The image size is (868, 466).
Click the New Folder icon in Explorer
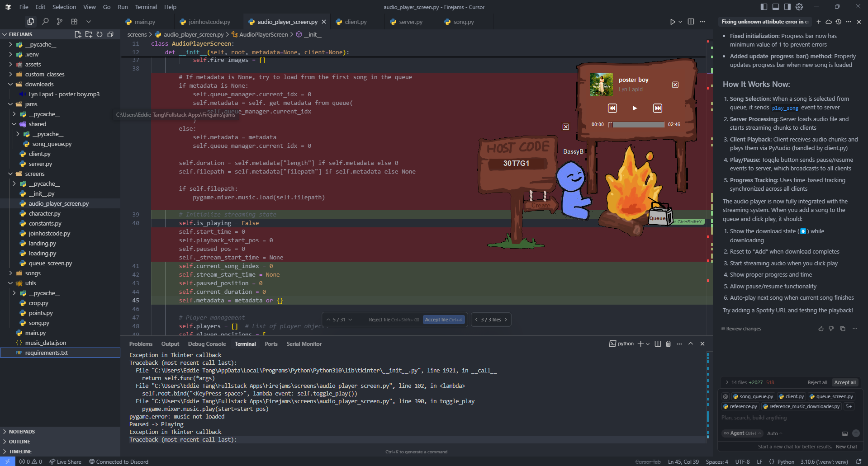[89, 34]
